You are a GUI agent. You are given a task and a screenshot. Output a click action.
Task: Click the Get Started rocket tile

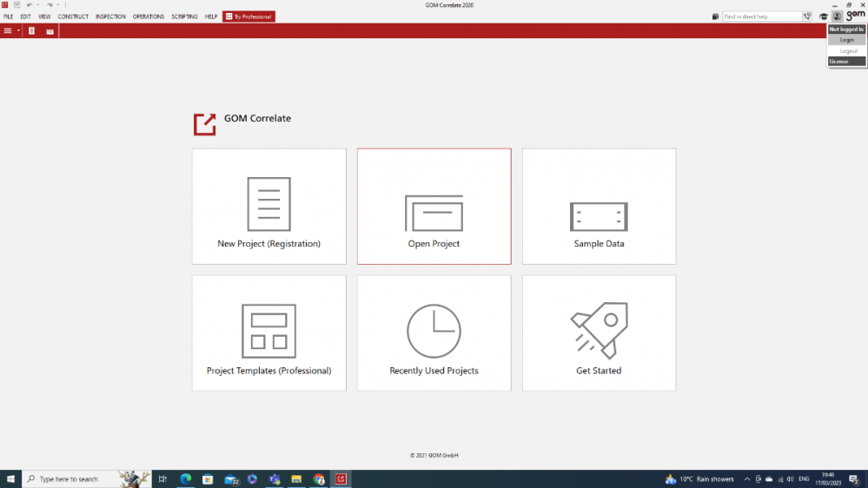[x=599, y=333]
